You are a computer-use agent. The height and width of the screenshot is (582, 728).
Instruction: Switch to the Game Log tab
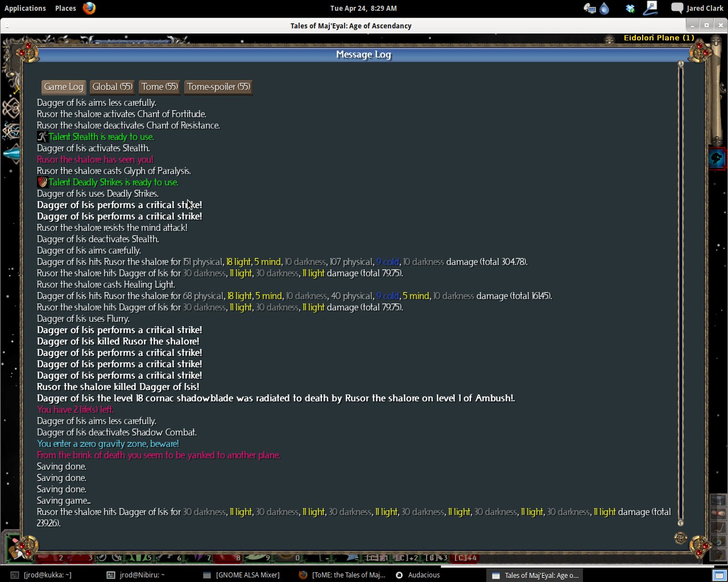click(x=64, y=87)
